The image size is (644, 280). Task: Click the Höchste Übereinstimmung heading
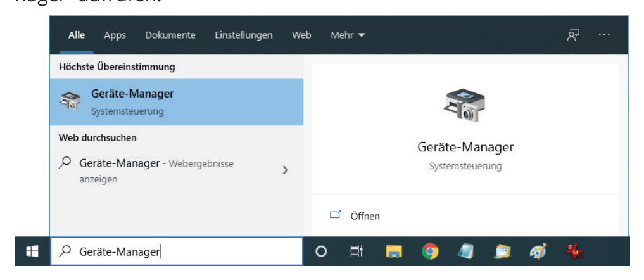117,67
